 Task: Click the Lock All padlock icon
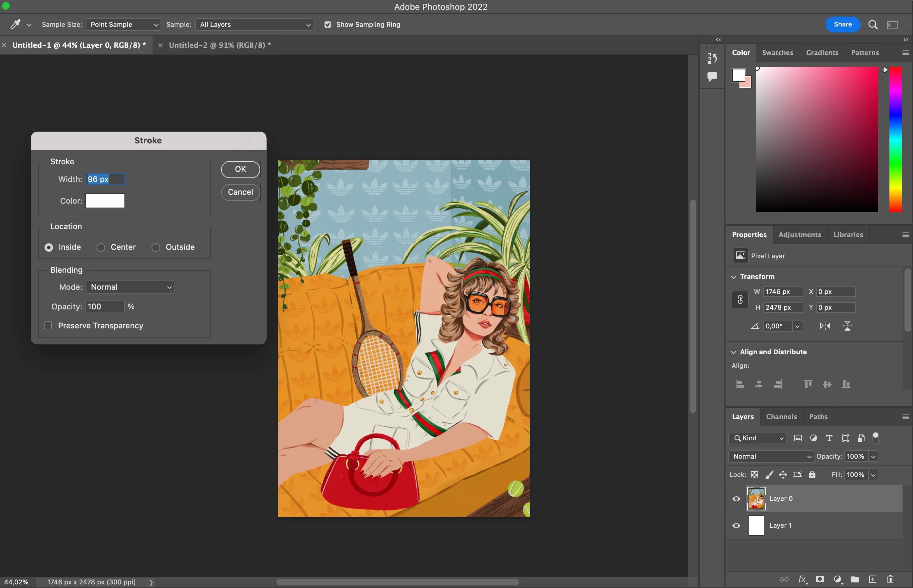click(x=812, y=475)
